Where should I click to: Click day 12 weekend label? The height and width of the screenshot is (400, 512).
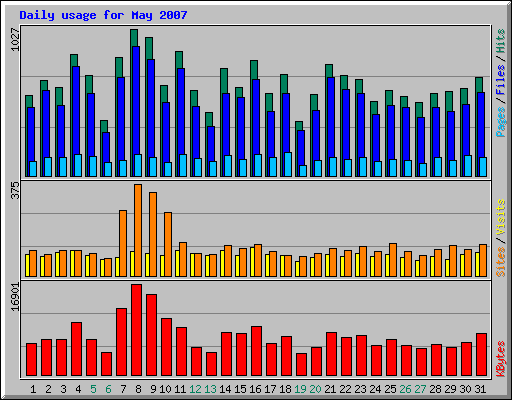pos(195,389)
